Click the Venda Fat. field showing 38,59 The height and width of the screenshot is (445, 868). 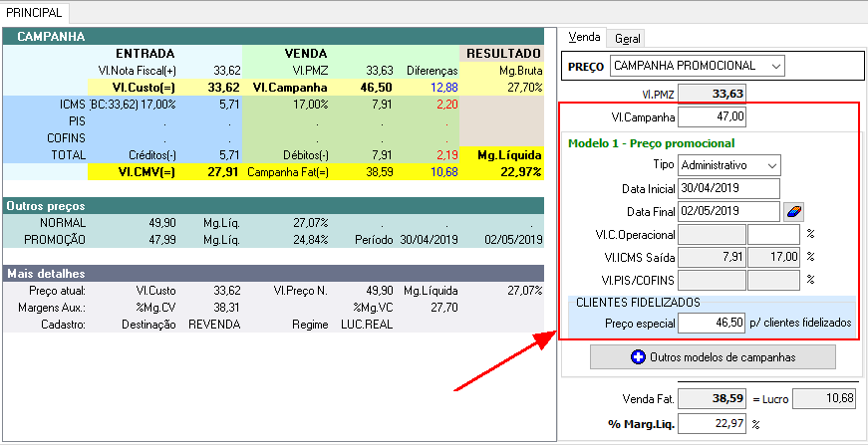tap(712, 398)
